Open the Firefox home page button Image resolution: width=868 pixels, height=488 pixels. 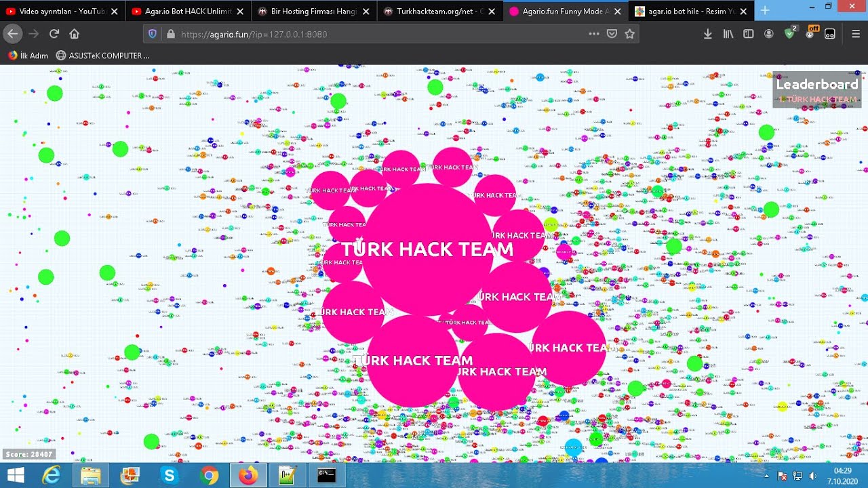tap(75, 34)
